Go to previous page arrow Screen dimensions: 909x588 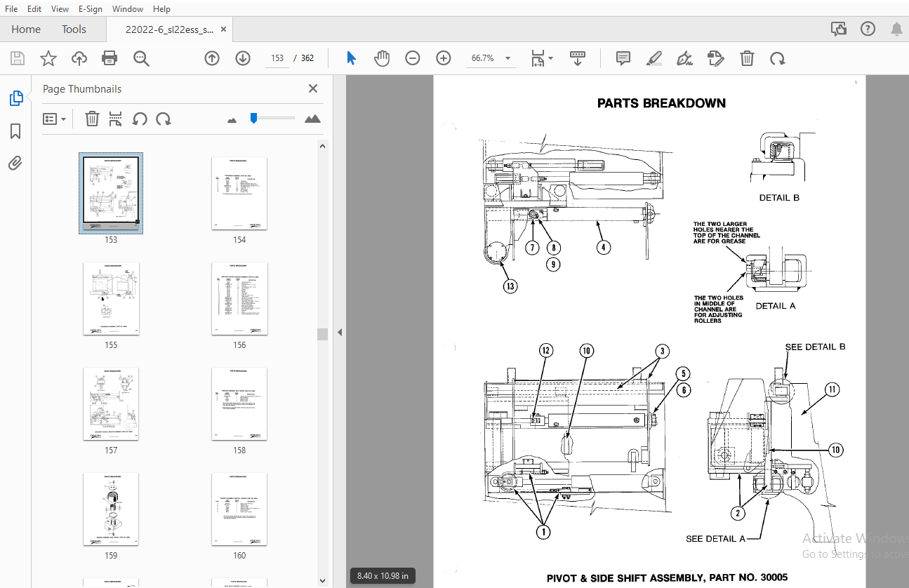[212, 58]
